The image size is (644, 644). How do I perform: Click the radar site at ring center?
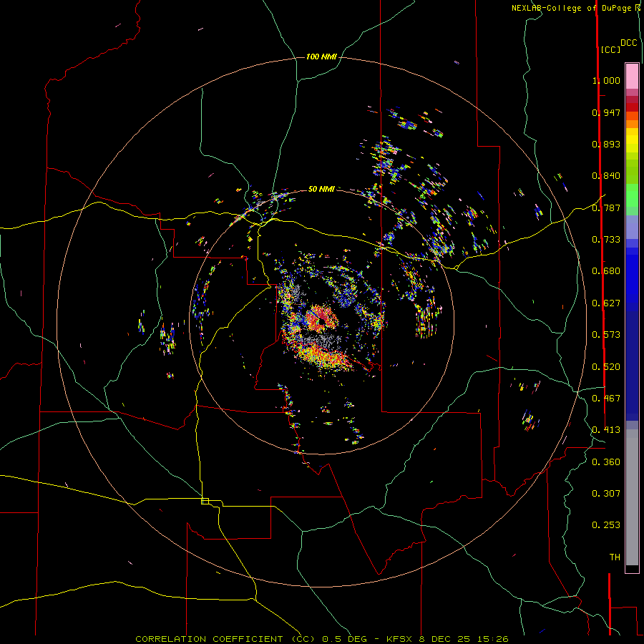click(x=321, y=322)
